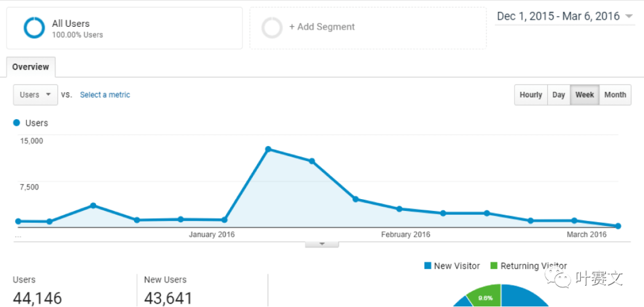The width and height of the screenshot is (644, 307).
Task: Click the New Visitor blue legend swatch
Action: pos(428,266)
